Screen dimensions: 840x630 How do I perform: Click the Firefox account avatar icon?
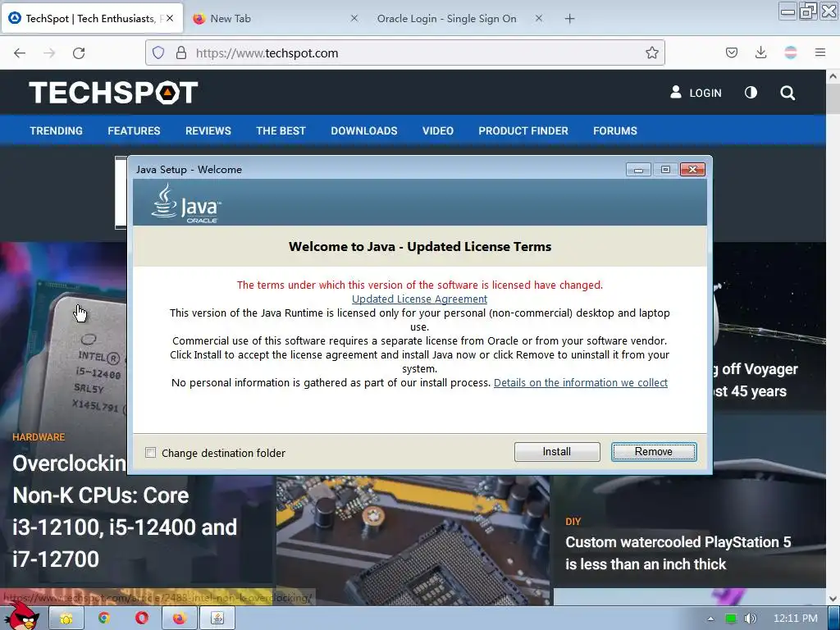[790, 52]
